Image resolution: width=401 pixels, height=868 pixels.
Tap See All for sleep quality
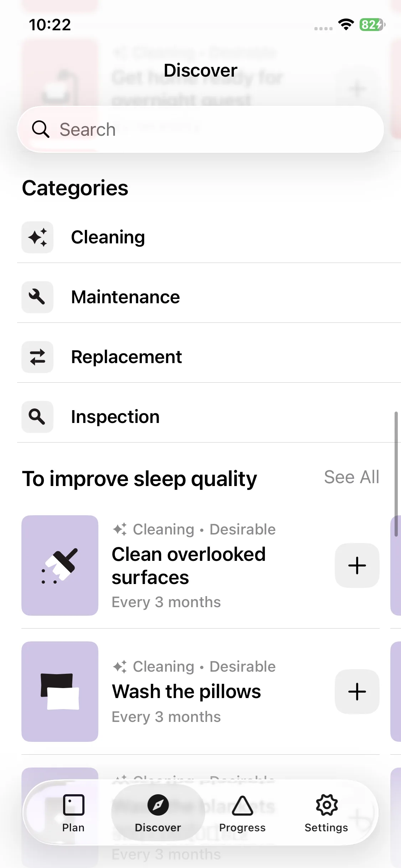tap(351, 477)
